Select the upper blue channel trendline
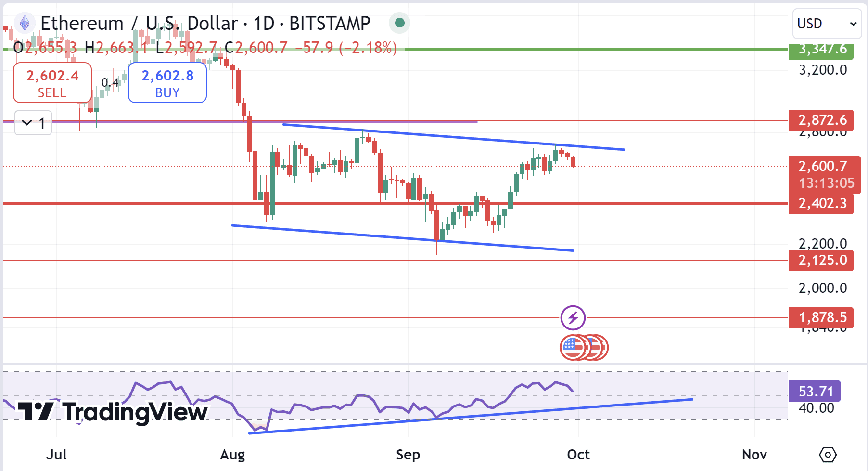 click(x=453, y=137)
